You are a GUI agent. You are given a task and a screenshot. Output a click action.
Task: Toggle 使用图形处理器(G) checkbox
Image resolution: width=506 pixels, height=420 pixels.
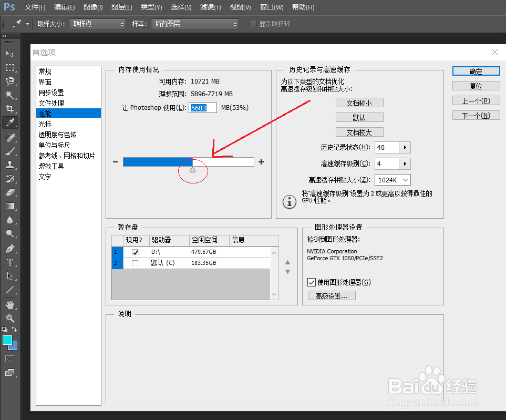312,282
